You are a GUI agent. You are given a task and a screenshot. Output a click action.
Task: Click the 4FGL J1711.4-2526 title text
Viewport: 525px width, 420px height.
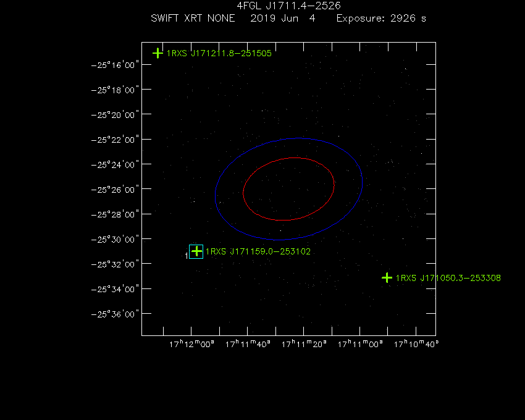(288, 6)
